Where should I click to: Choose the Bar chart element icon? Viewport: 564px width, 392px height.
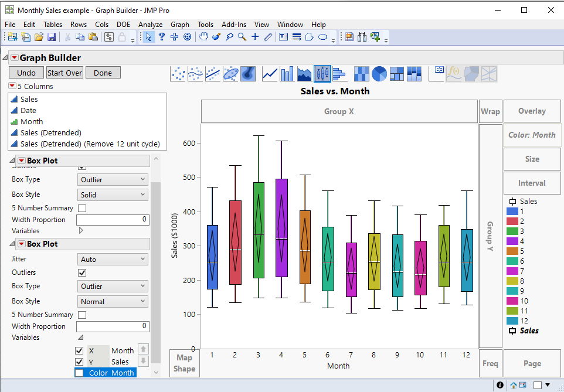click(287, 74)
